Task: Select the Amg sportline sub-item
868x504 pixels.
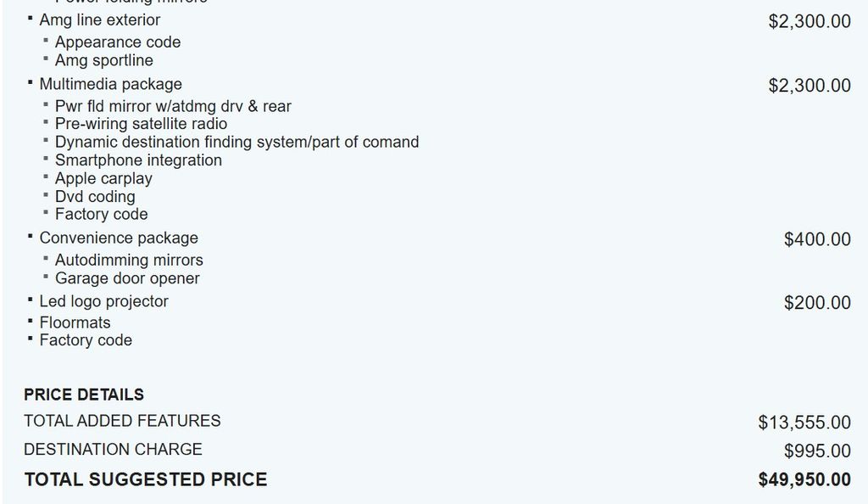Action: click(103, 60)
